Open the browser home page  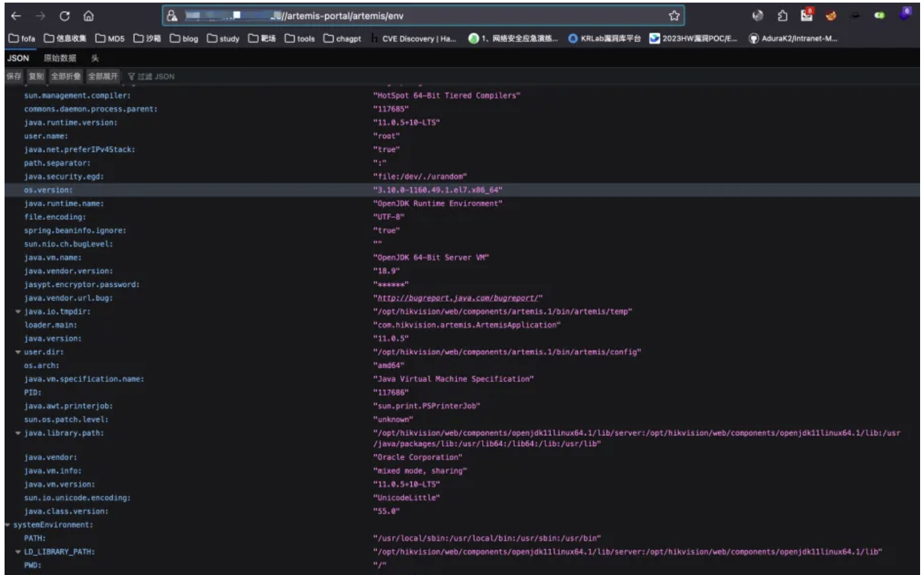coord(89,16)
